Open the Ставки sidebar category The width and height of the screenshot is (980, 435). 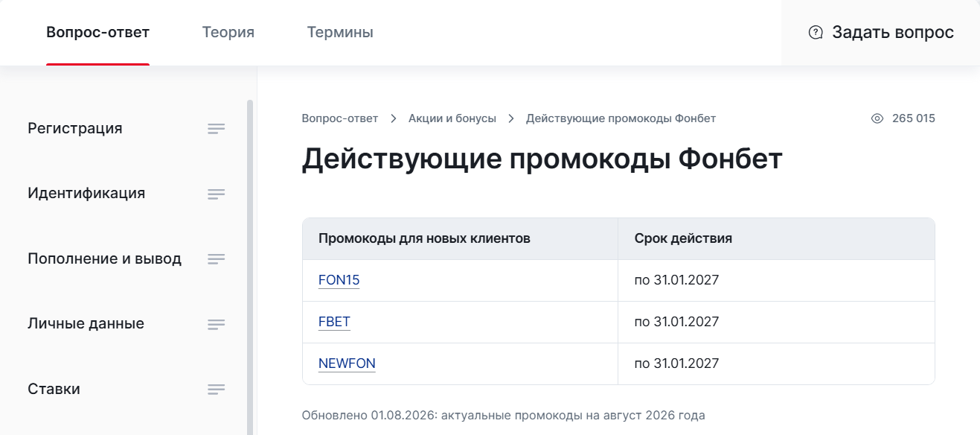click(54, 389)
